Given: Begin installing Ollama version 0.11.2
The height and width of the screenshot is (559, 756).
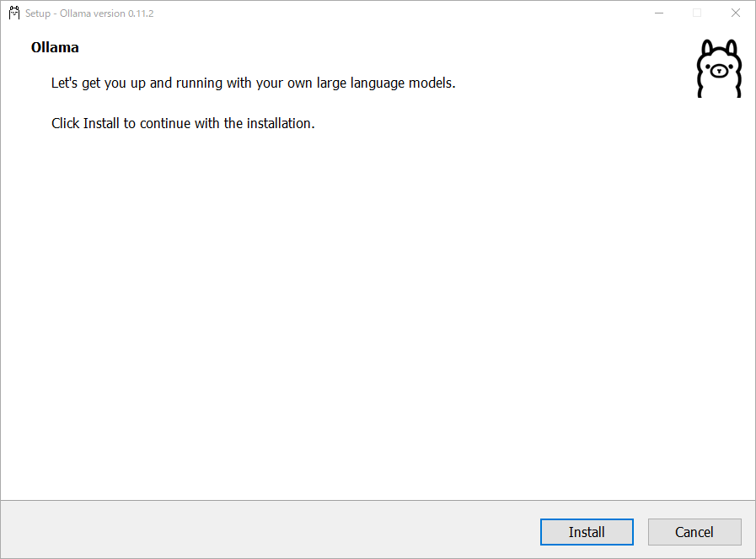Looking at the screenshot, I should point(587,532).
